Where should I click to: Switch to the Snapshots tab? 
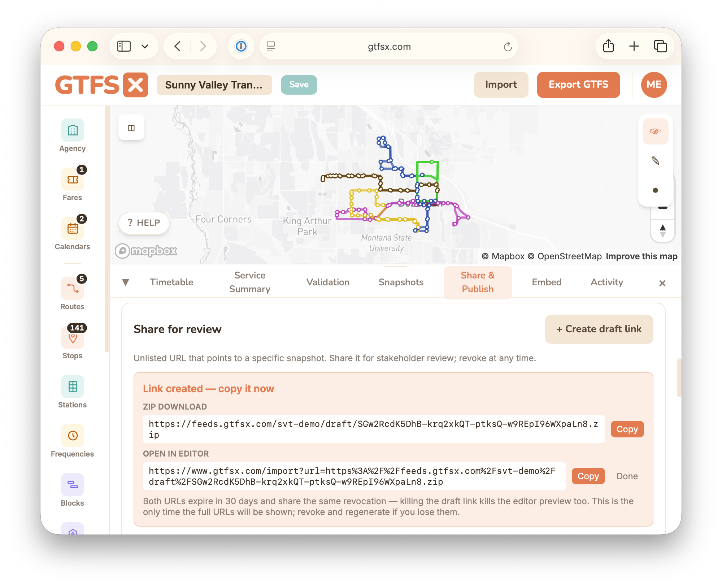point(401,282)
